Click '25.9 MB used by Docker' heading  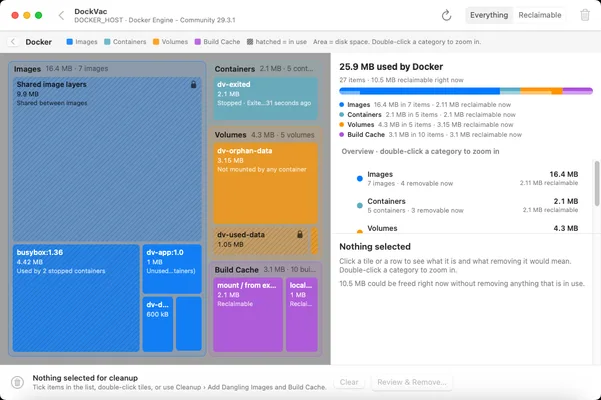(x=391, y=67)
